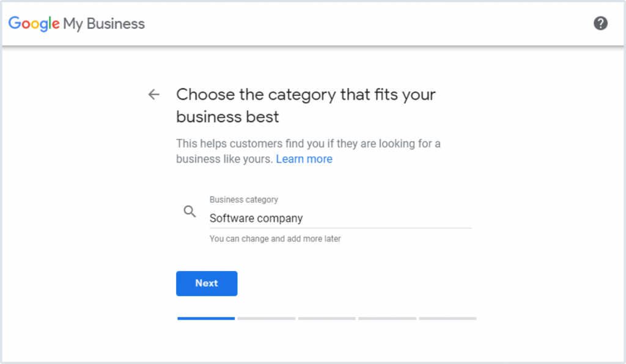The width and height of the screenshot is (626, 364).
Task: Click blank area of the top header bar
Action: [367, 24]
